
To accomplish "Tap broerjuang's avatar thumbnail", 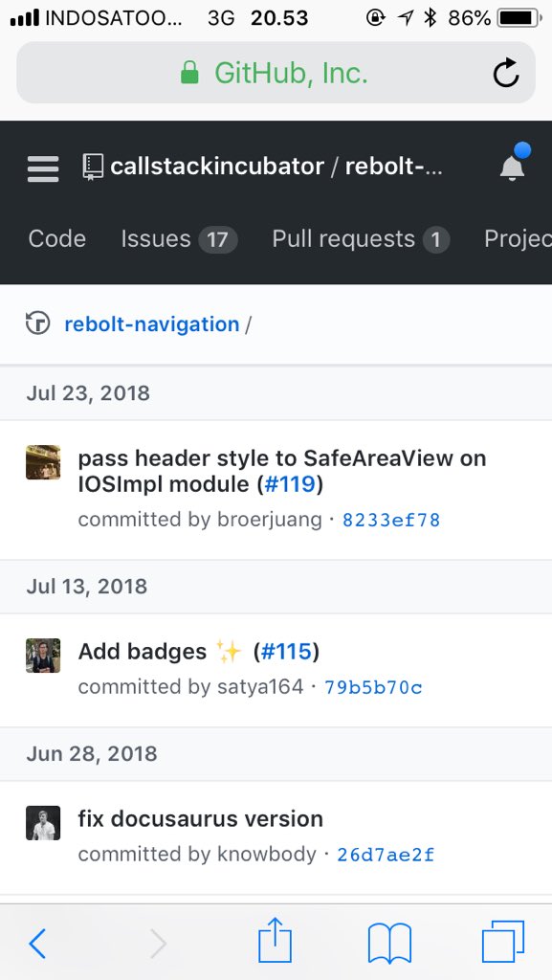I will pyautogui.click(x=43, y=462).
